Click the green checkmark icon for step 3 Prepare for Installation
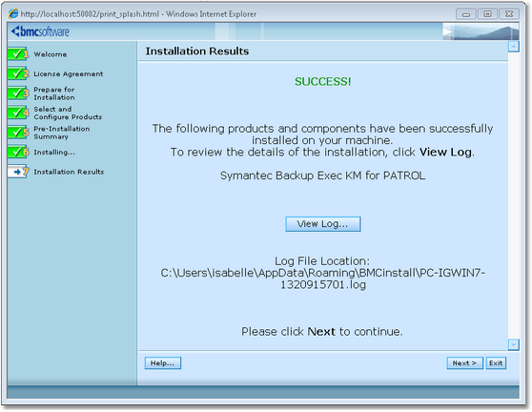The width and height of the screenshot is (532, 412). click(x=18, y=93)
